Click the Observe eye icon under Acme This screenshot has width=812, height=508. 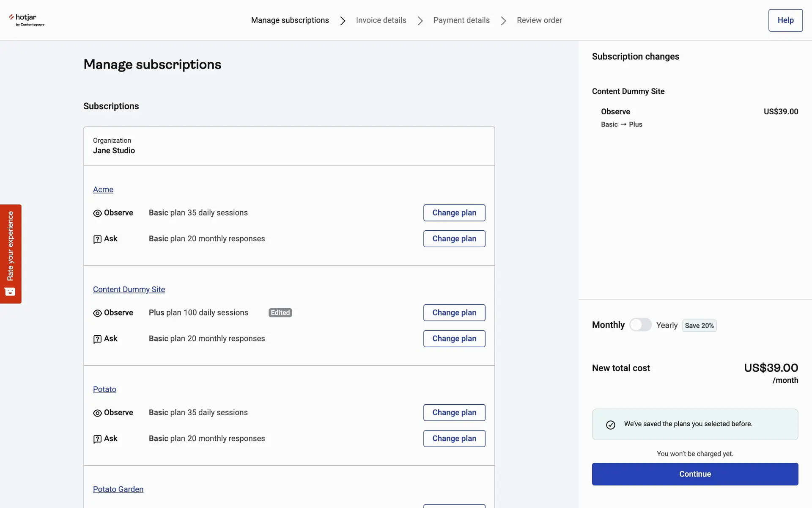(x=97, y=213)
